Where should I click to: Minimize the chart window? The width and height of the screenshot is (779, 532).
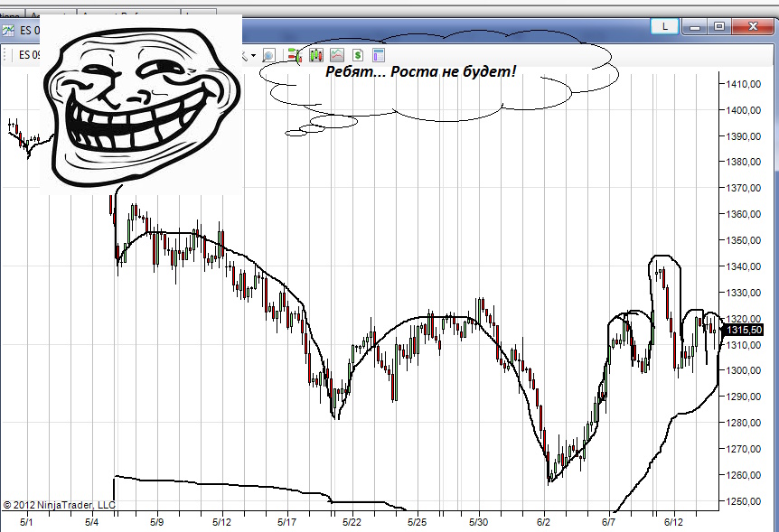(x=695, y=27)
